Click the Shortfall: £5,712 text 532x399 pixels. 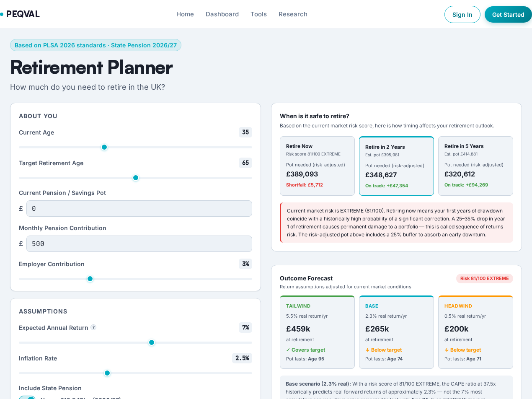(x=305, y=185)
